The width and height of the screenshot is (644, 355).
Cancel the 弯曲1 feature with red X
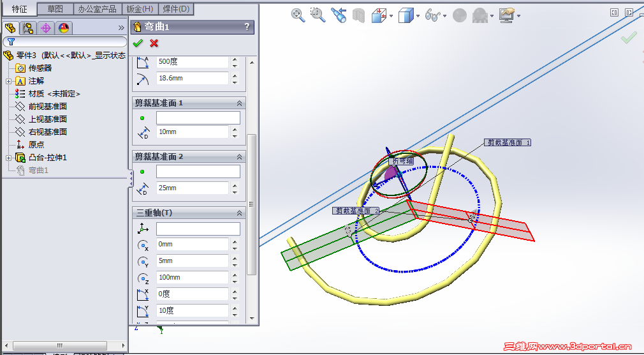point(154,43)
